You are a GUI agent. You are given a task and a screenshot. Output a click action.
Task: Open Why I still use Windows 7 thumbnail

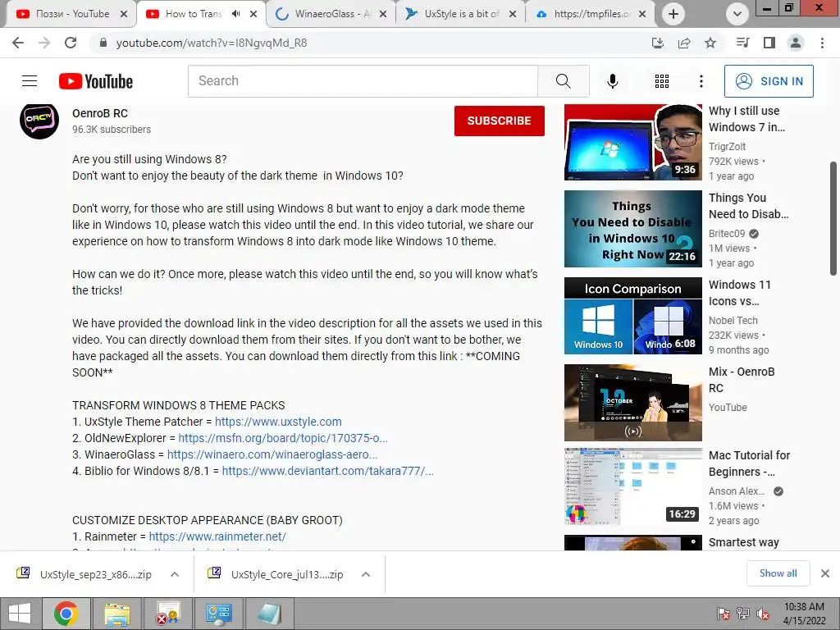(632, 142)
